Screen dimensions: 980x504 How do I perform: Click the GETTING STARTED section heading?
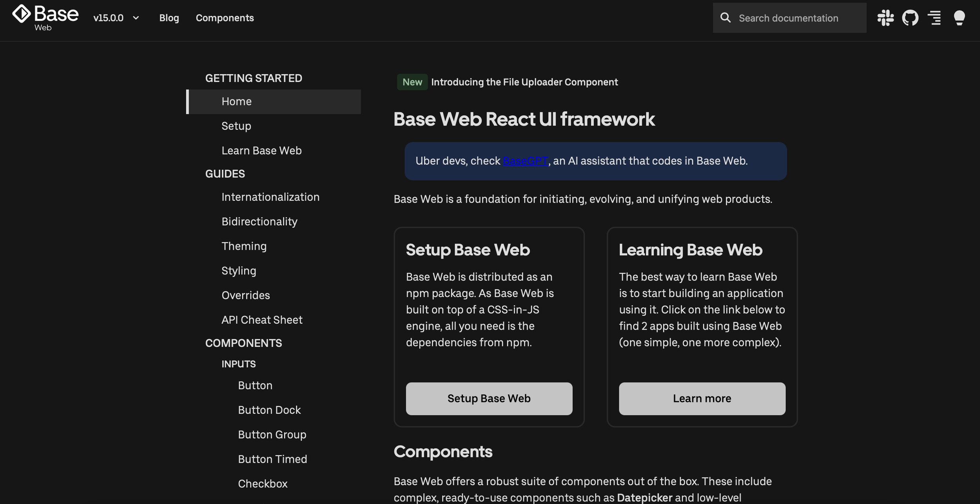(x=254, y=78)
